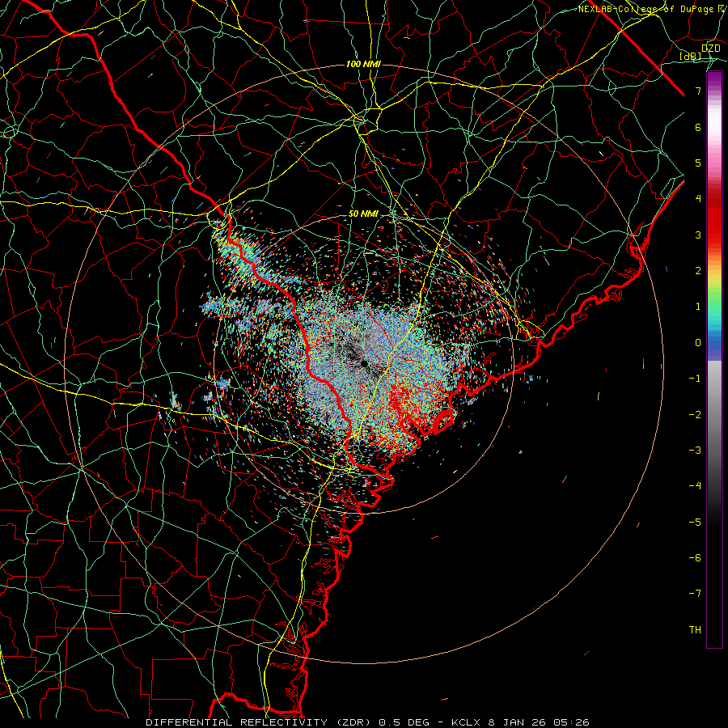The height and width of the screenshot is (728, 728).
Task: Click the "DIFFERENTIAL REFLECTIVITY (ZDR)" caption text
Action: [260, 722]
